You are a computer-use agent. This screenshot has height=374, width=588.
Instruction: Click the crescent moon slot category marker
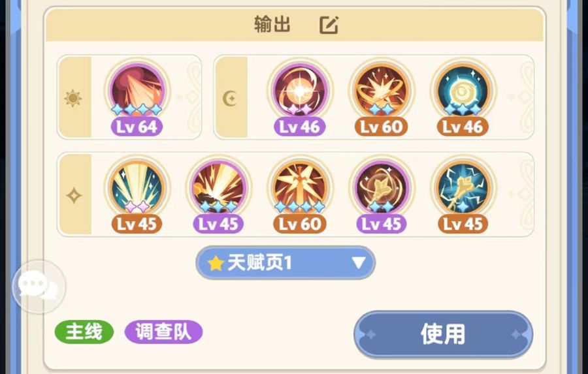tap(229, 99)
